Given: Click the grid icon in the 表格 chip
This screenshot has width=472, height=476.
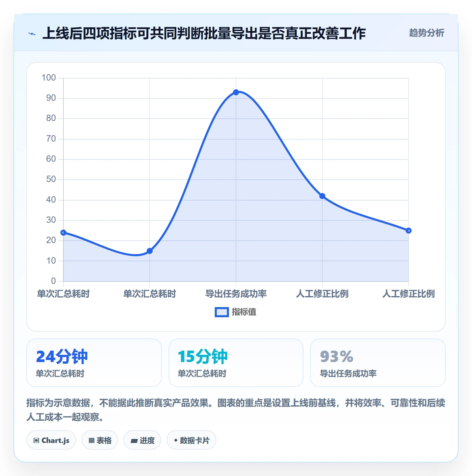Looking at the screenshot, I should point(91,441).
